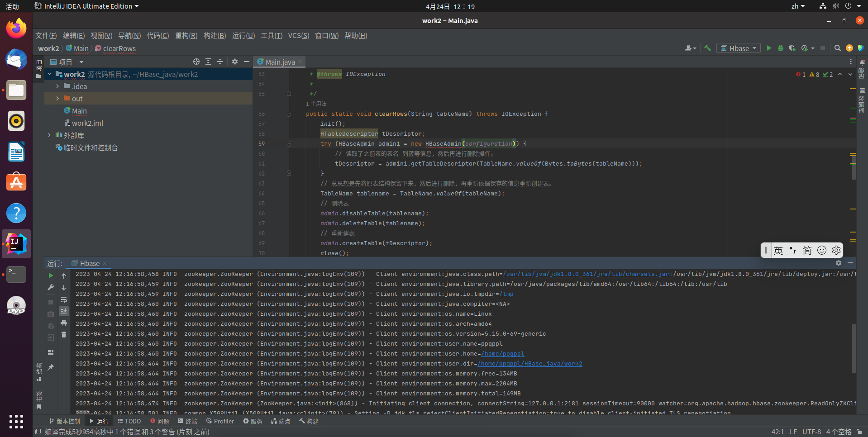The image size is (868, 437).
Task: Toggle the Bookmarks side tool window
Action: 39,400
